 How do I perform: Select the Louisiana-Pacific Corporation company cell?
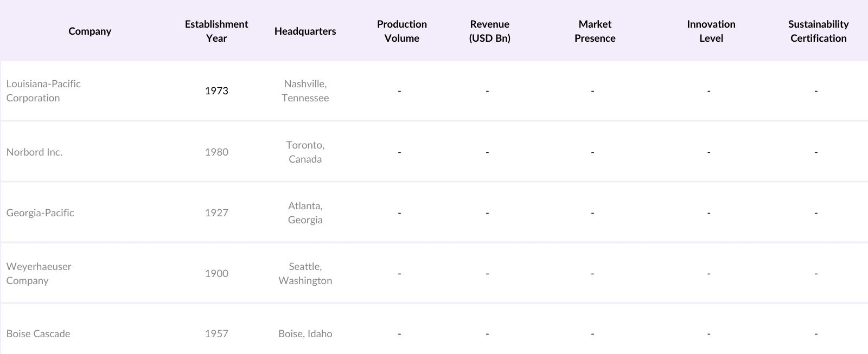(43, 91)
